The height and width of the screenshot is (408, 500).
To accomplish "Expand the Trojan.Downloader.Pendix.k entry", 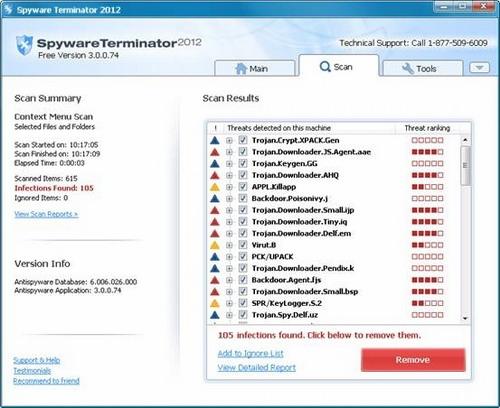I will [229, 268].
